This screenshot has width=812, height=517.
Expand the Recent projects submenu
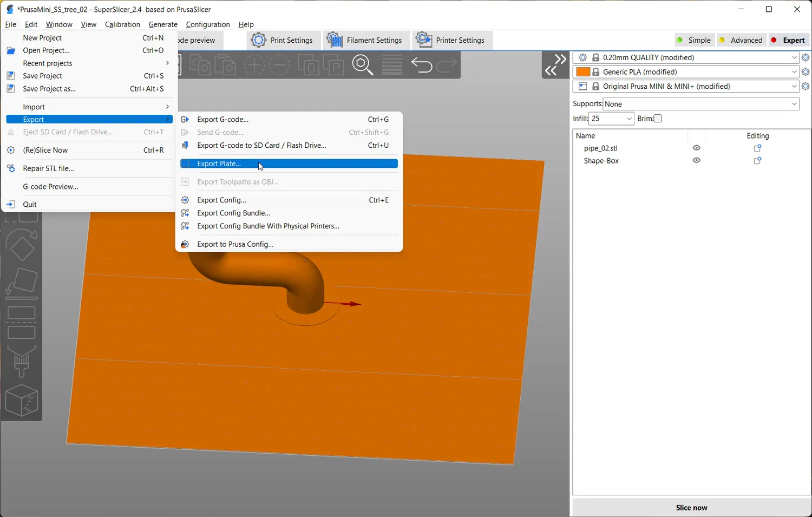pyautogui.click(x=89, y=63)
